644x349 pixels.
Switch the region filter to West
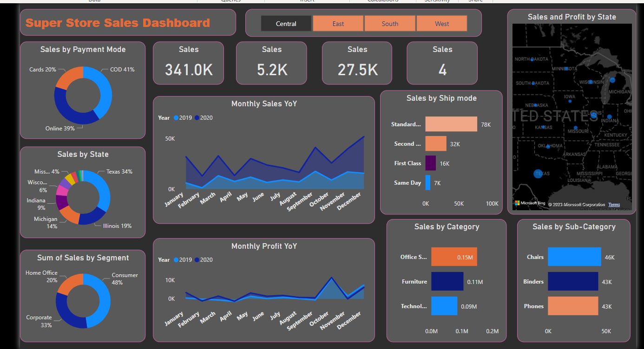[442, 24]
